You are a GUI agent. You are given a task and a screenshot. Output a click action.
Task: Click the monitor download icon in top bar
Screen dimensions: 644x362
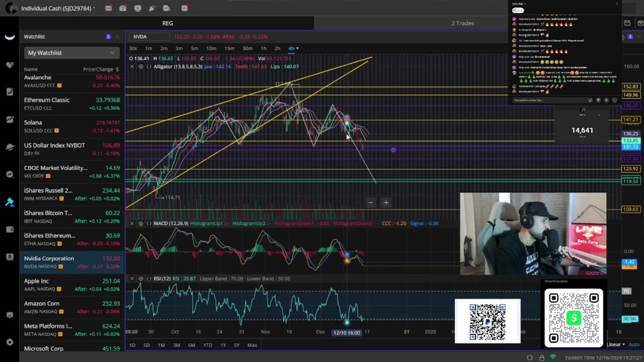tap(137, 8)
